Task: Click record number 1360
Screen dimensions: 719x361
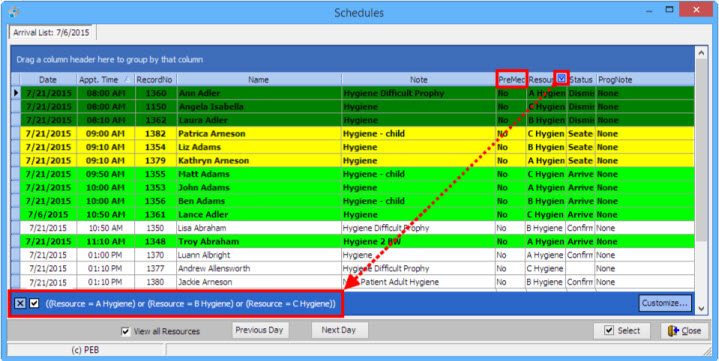Action: [155, 93]
